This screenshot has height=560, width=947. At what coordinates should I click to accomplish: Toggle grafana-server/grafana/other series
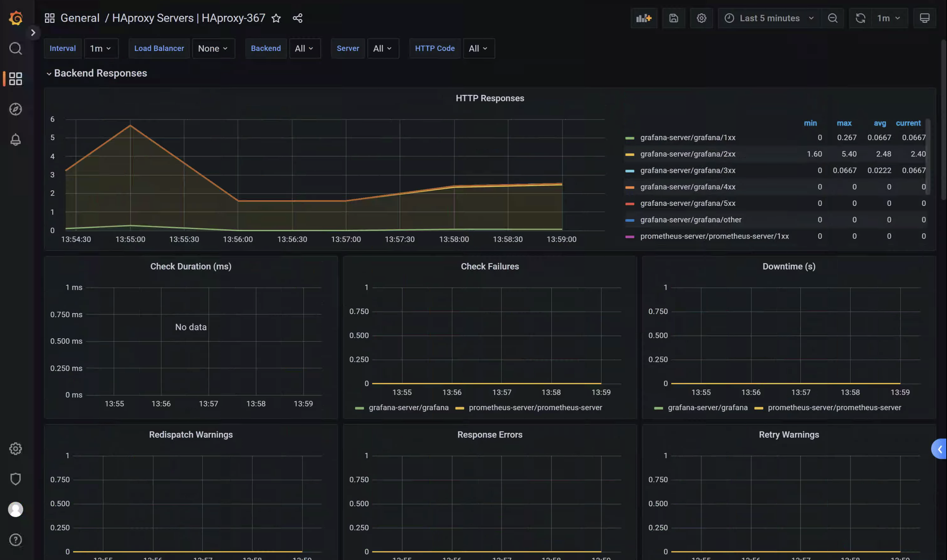click(691, 220)
